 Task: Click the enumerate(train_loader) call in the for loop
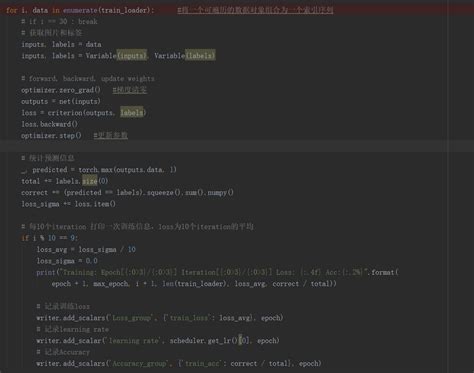click(x=107, y=10)
